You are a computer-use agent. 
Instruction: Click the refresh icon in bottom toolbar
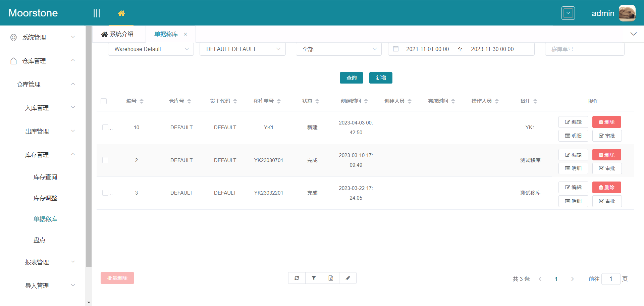pos(297,278)
